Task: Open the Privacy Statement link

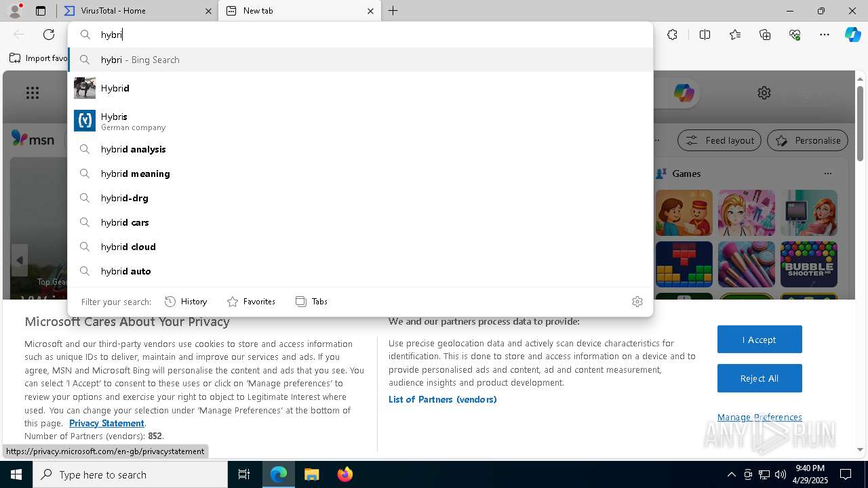Action: click(x=106, y=423)
